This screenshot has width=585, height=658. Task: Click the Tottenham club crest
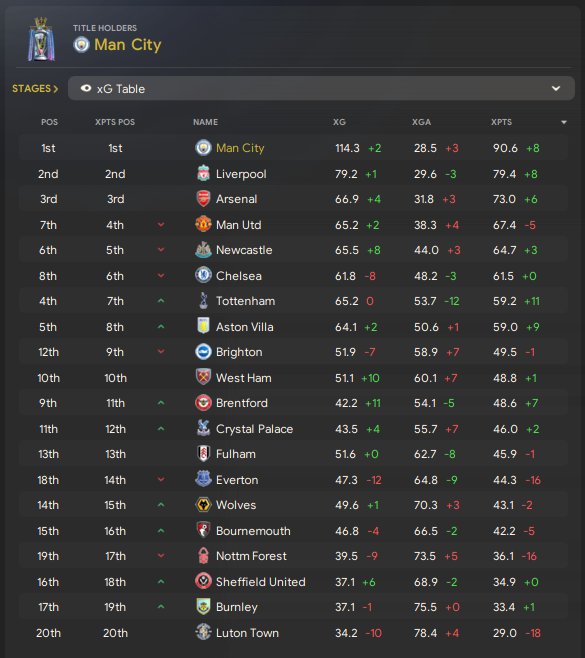coord(204,301)
